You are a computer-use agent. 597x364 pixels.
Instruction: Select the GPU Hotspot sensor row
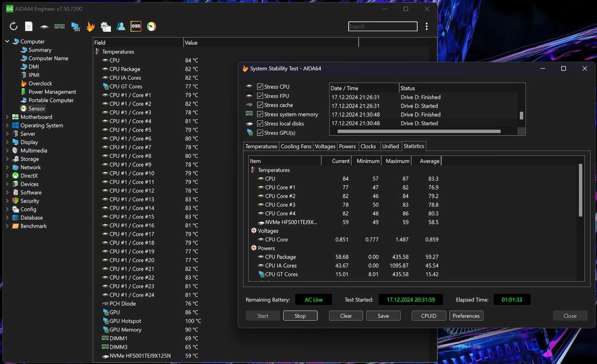tap(230, 321)
